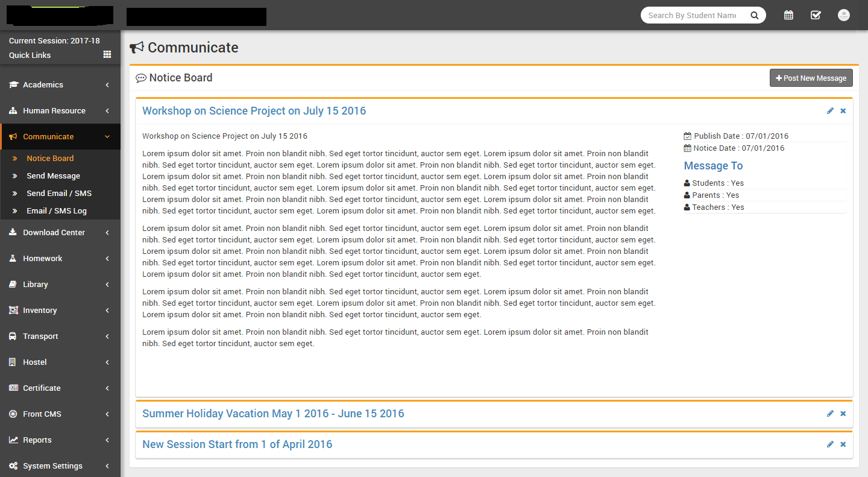Image resolution: width=868 pixels, height=477 pixels.
Task: Click the Search By Student Name field
Action: 692,16
